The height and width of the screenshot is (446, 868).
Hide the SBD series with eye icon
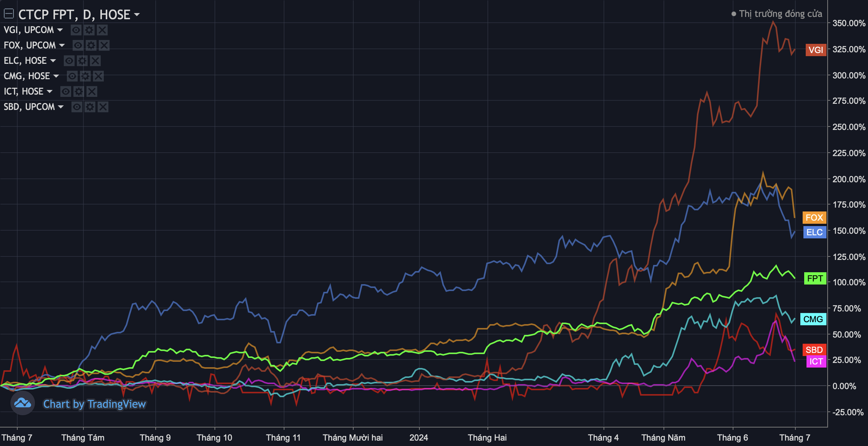tap(77, 107)
